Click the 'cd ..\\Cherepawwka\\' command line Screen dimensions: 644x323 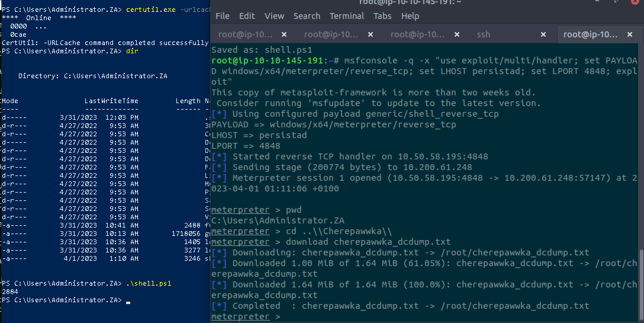pyautogui.click(x=301, y=231)
